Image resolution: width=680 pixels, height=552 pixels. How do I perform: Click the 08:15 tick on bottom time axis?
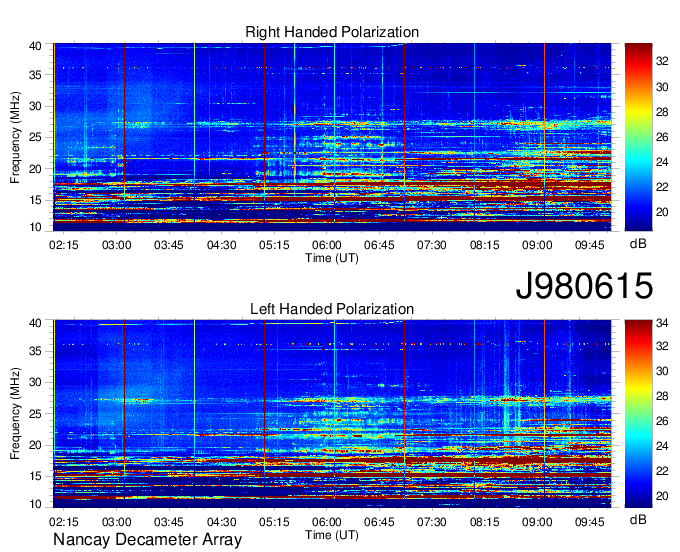click(x=484, y=522)
